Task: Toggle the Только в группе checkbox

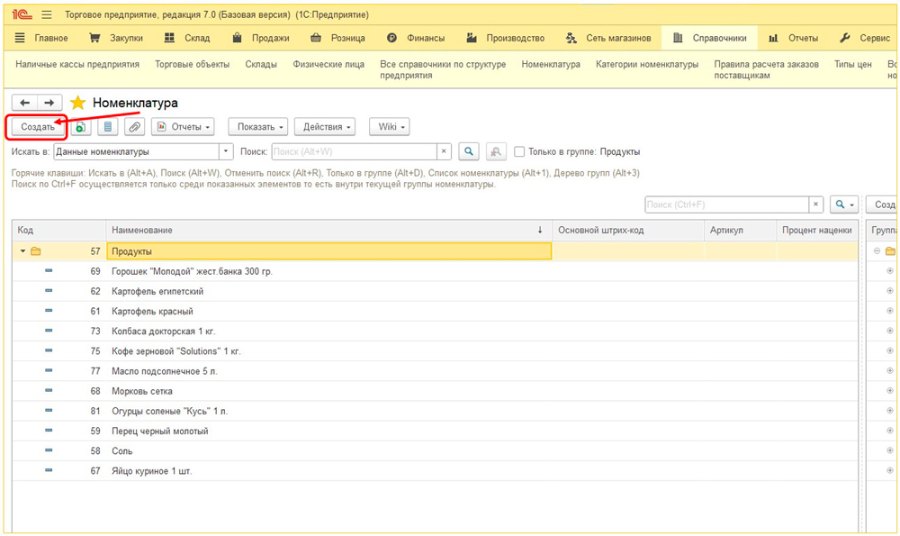Action: point(519,152)
